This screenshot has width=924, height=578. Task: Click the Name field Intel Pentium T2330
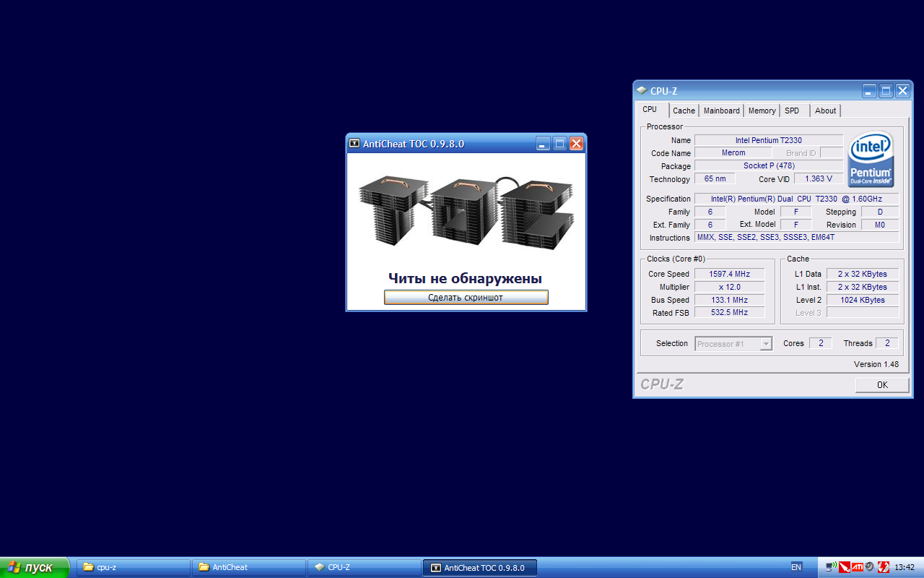point(769,140)
